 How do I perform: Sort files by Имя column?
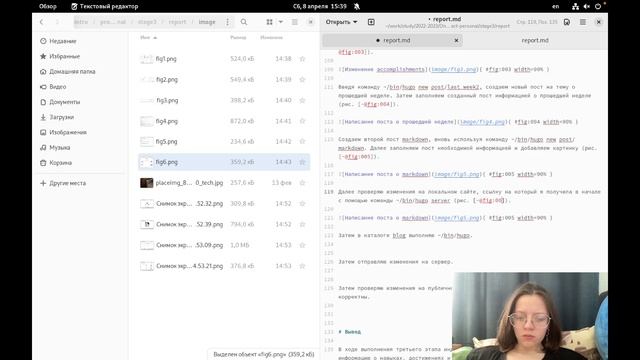(148, 38)
